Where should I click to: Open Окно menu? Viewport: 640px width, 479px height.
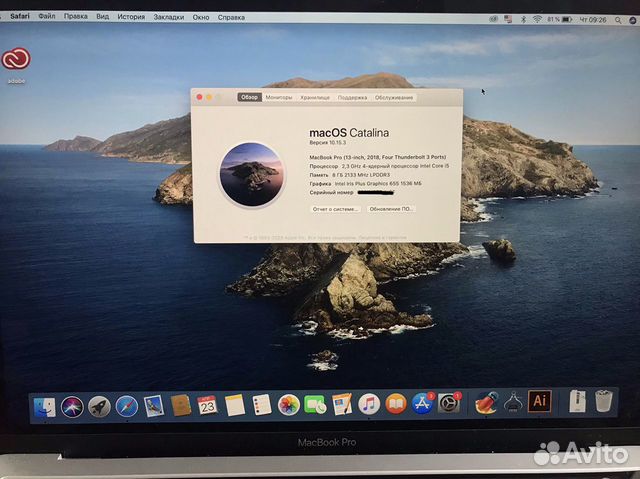[x=201, y=17]
